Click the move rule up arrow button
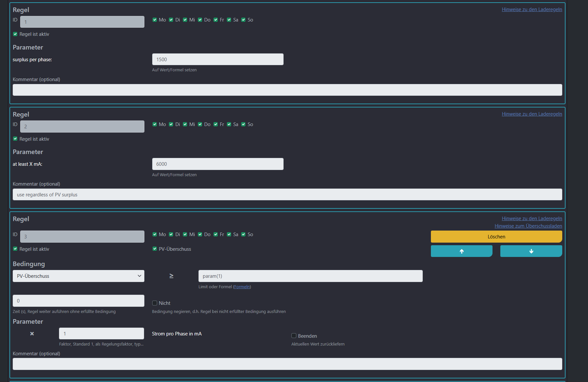The height and width of the screenshot is (382, 588). pos(461,251)
